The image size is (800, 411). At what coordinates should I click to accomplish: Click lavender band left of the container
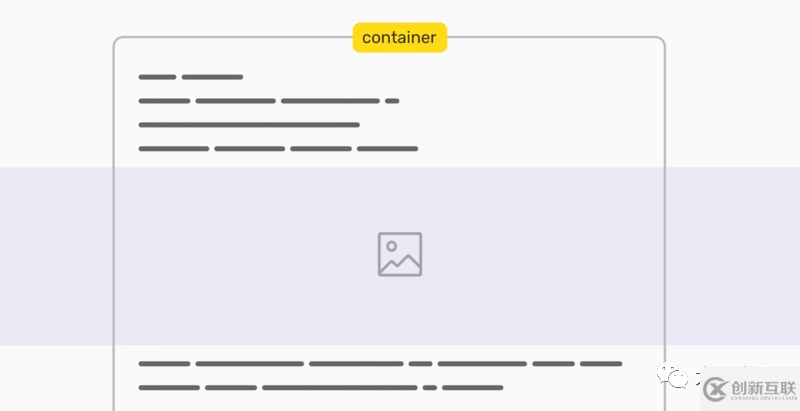56,256
